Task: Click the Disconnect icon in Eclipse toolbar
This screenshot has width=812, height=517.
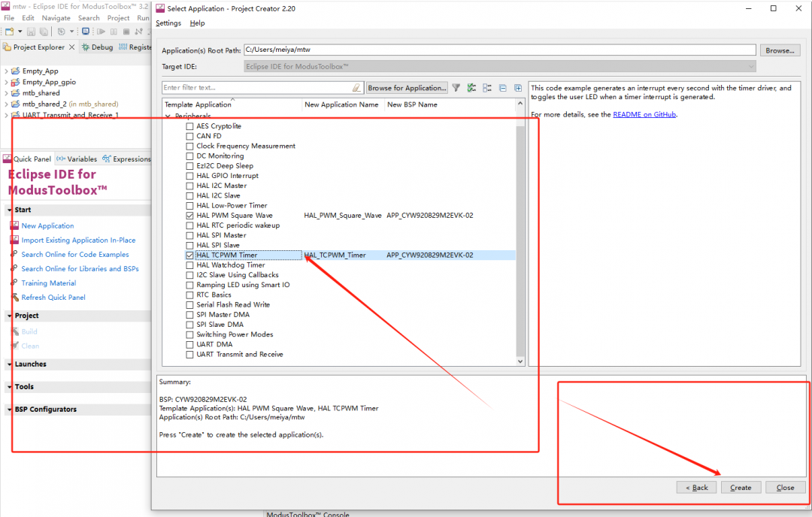Action: tap(139, 32)
